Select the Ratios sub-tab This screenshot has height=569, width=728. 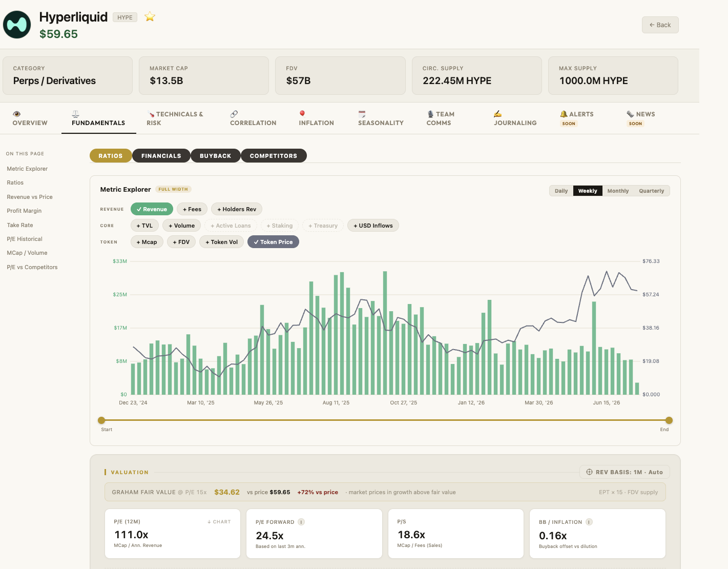[x=111, y=156]
